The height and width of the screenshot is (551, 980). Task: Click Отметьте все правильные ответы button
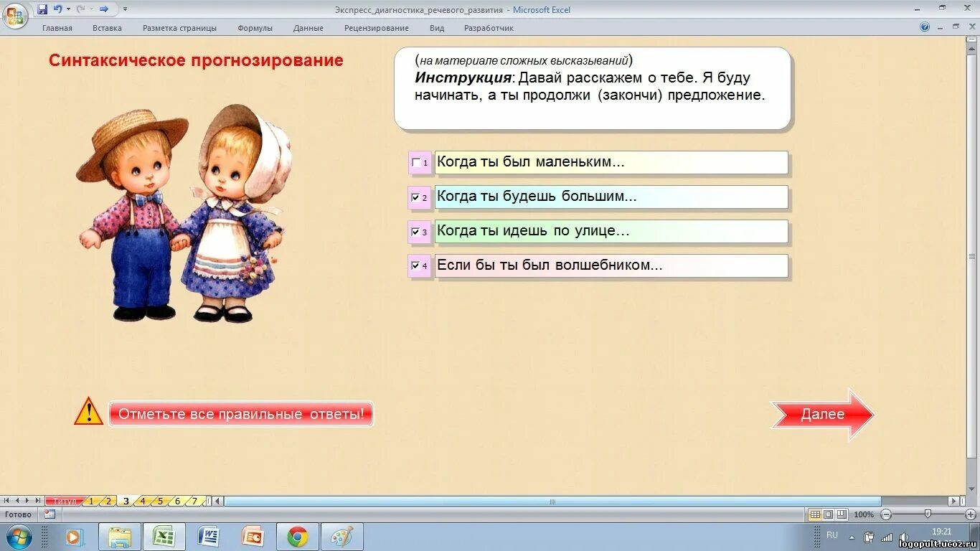tap(241, 414)
